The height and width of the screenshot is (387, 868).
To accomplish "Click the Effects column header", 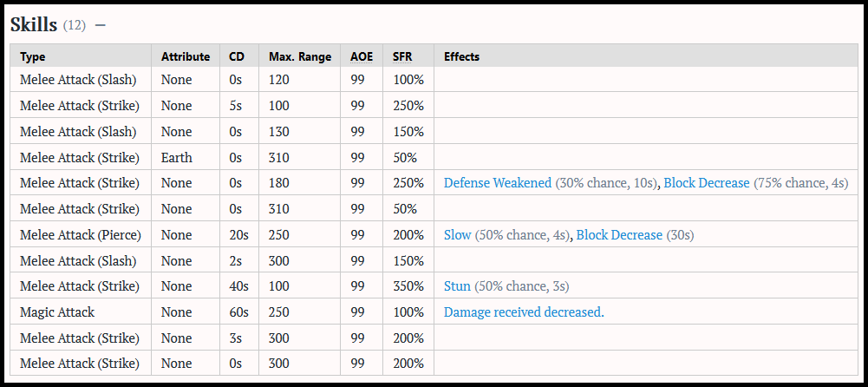I will [461, 56].
